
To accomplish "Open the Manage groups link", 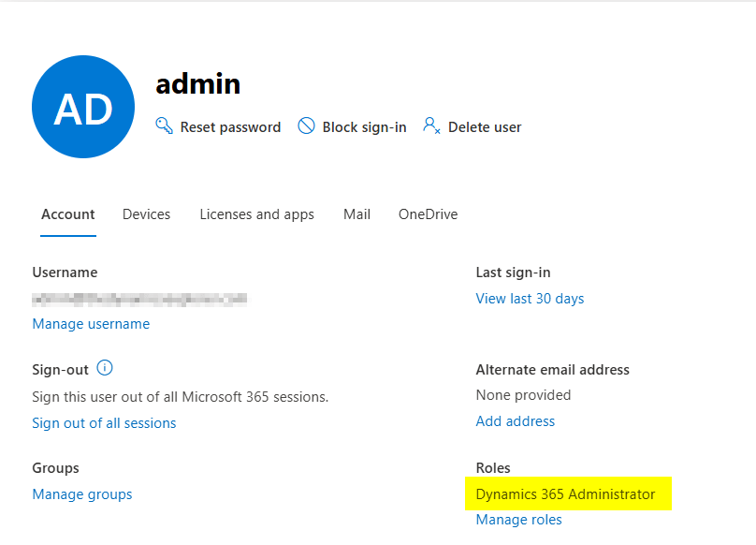I will coord(82,494).
